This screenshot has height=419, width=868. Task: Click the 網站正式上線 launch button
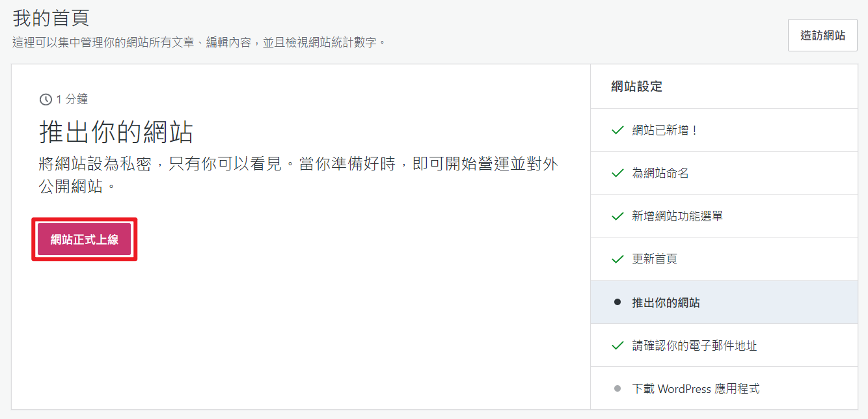click(x=85, y=239)
